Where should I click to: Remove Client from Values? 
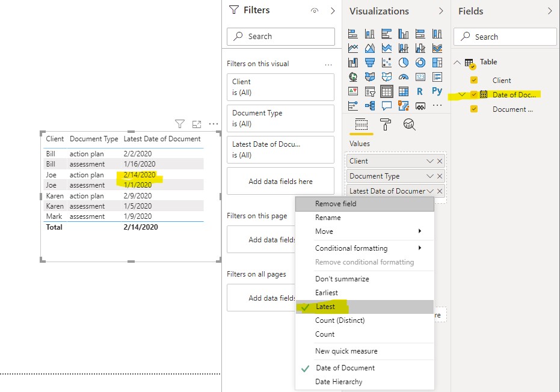click(x=440, y=161)
